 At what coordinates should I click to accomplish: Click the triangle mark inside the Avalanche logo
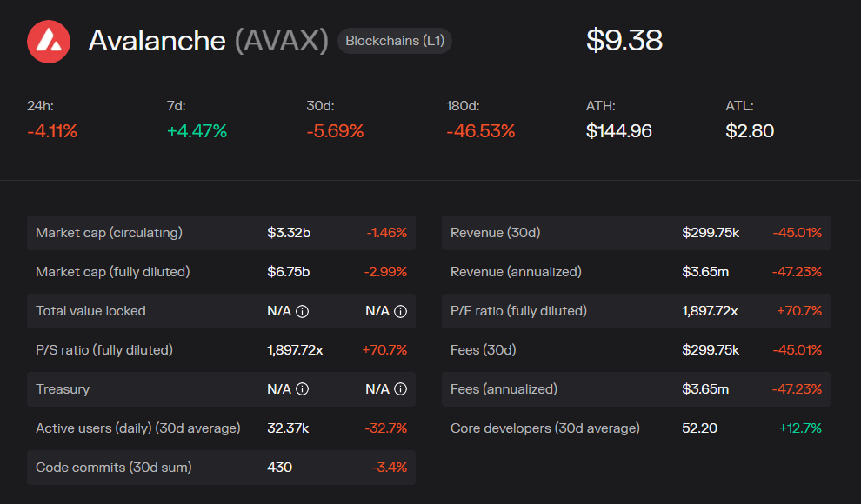(49, 41)
